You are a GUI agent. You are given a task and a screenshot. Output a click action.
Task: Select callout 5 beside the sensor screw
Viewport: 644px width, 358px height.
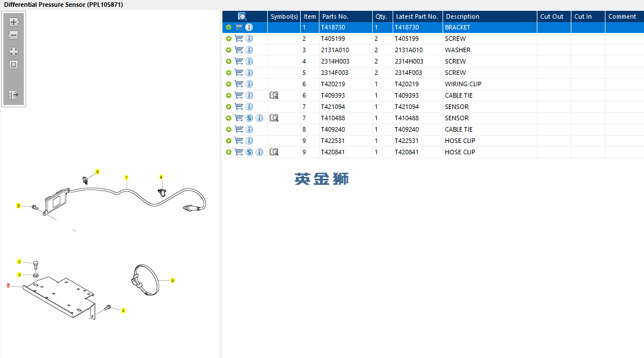[19, 206]
